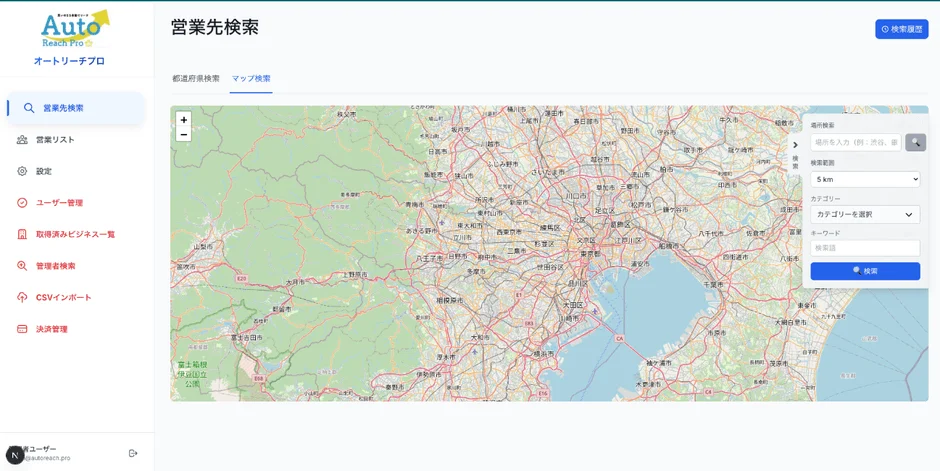This screenshot has height=471, width=940.
Task: Expand the カテゴリーを選択 dropdown
Action: pos(865,214)
